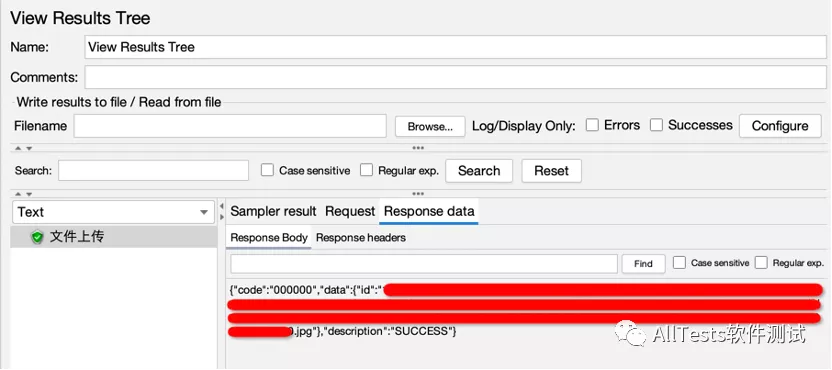Toggle Case sensitive beside the Search field
This screenshot has height=370, width=832.
coord(267,170)
